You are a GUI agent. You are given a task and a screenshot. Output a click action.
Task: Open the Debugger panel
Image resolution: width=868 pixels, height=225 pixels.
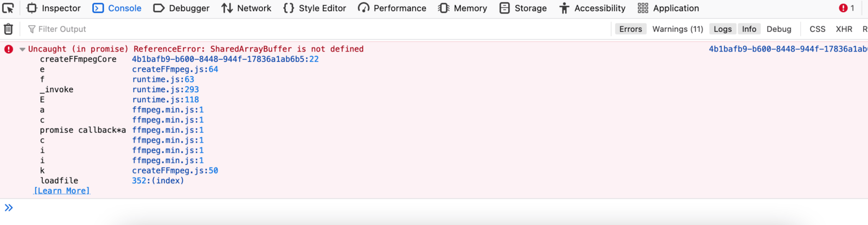pyautogui.click(x=181, y=8)
